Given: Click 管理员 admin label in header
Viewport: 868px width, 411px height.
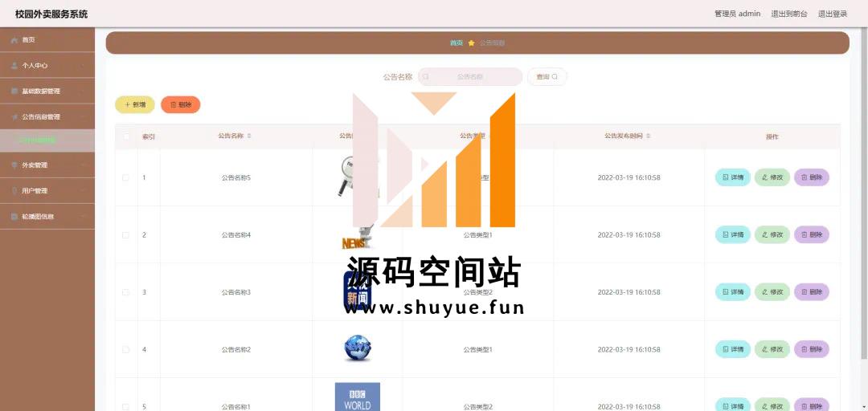Looking at the screenshot, I should (737, 14).
